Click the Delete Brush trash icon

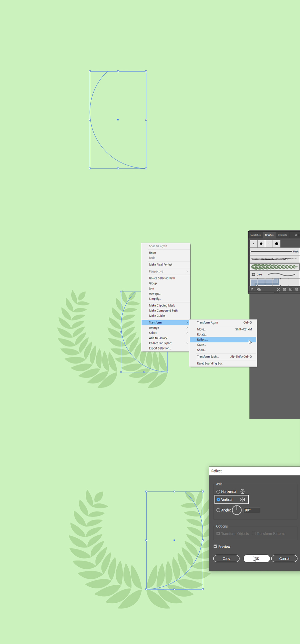pyautogui.click(x=296, y=289)
